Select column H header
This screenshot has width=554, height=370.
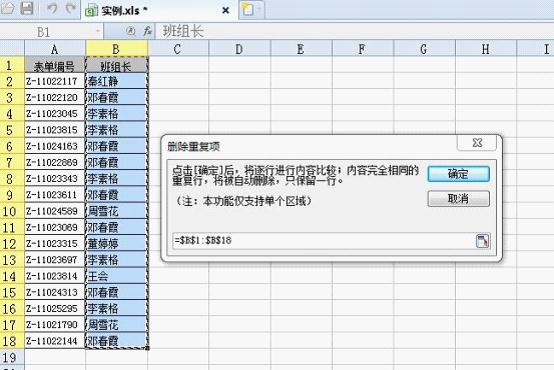(486, 49)
